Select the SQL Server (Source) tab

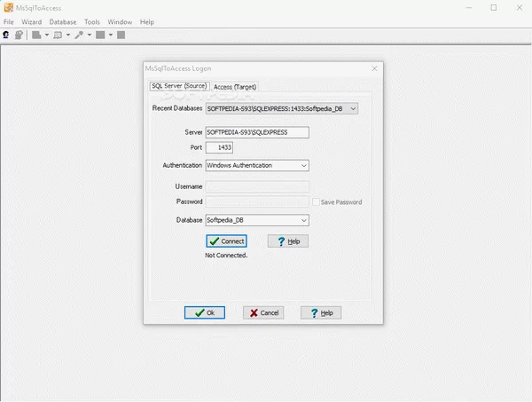point(179,86)
